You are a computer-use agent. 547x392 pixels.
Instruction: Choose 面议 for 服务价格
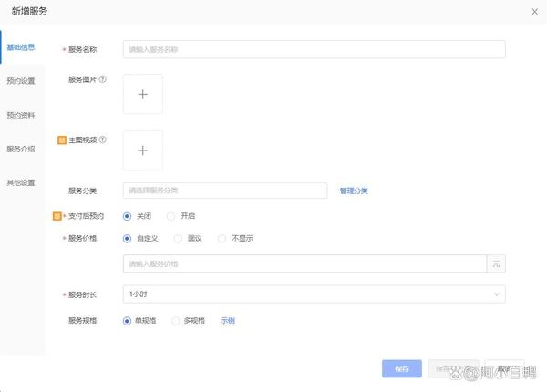point(178,239)
